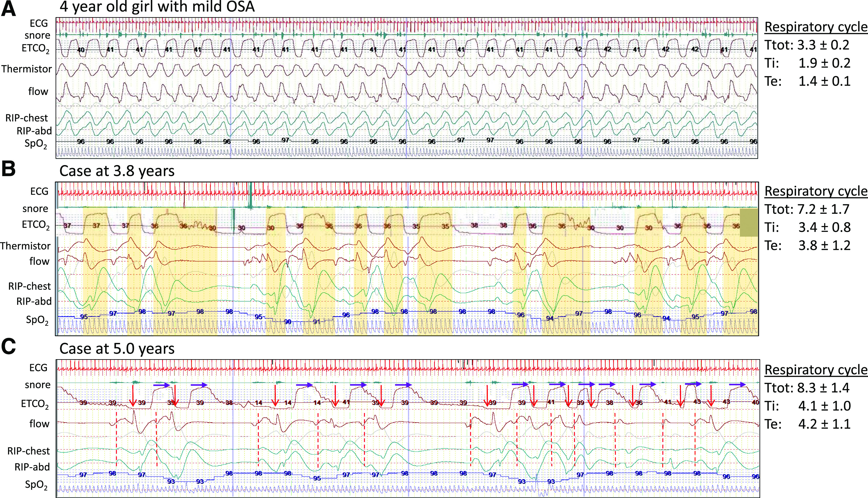
Task: Click the RIP-chest label in panel B
Action: (x=30, y=286)
